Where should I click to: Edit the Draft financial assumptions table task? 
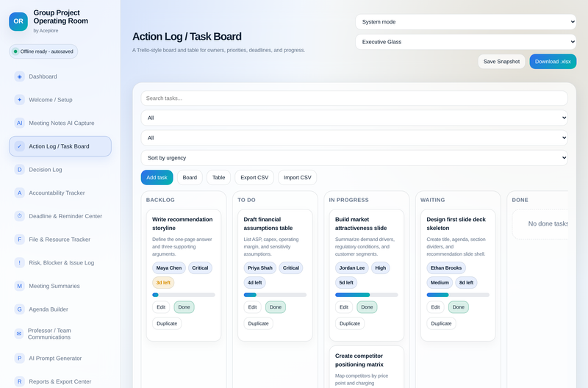(252, 307)
